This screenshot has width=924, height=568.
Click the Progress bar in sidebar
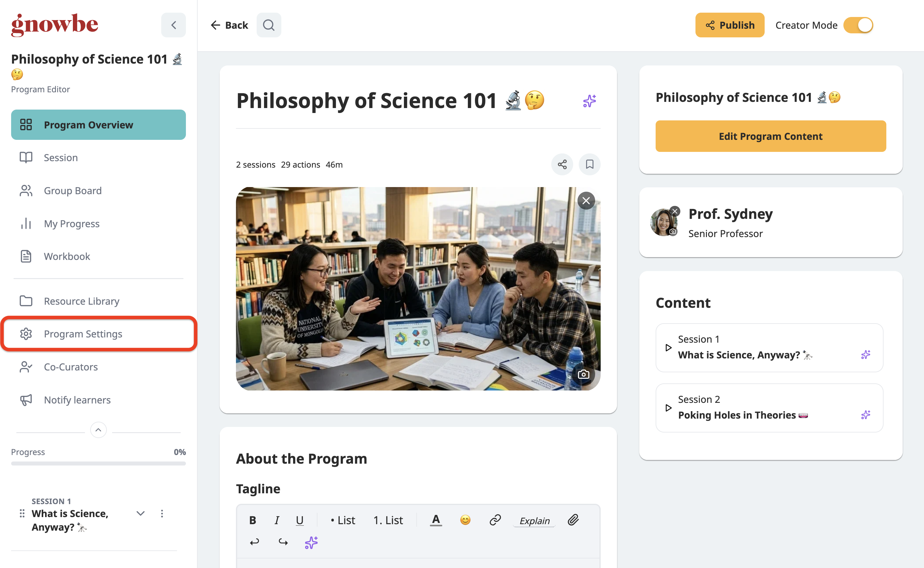99,464
